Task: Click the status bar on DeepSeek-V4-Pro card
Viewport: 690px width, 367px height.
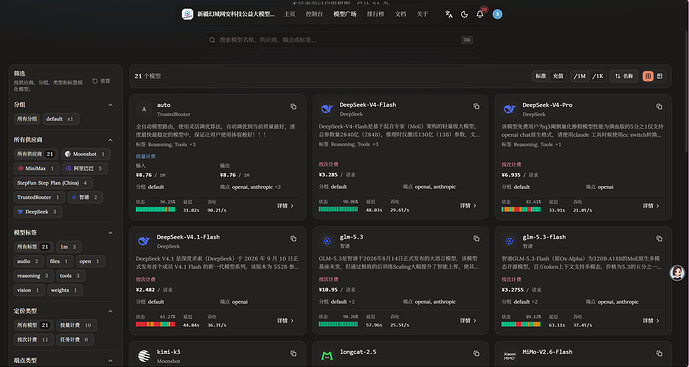Action: pyautogui.click(x=521, y=209)
